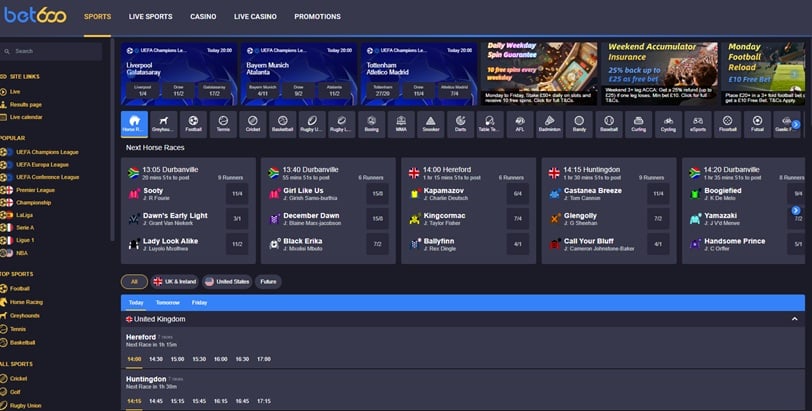Screen dimensions: 812x411
Task: Open the AFL sport icon tile
Action: coord(520,124)
